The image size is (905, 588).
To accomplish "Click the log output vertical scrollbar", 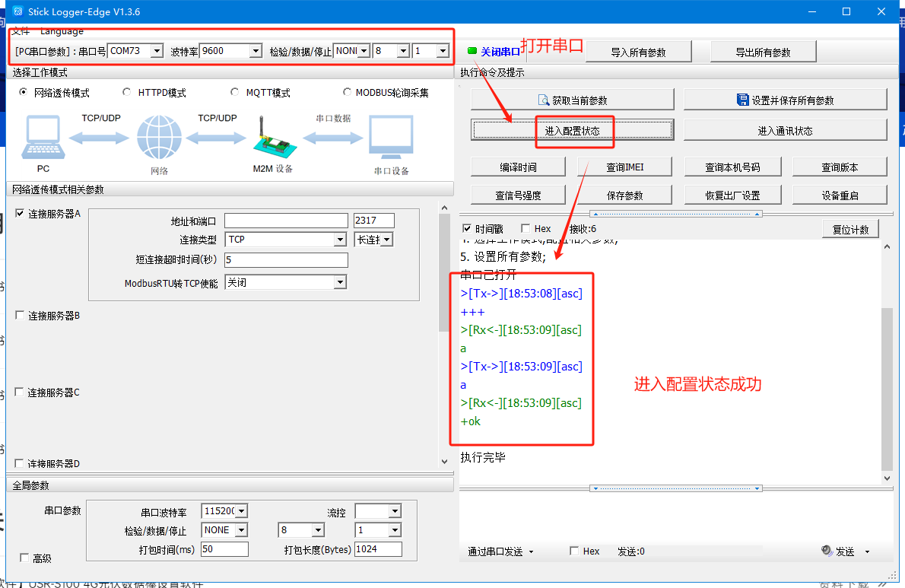I will point(887,388).
